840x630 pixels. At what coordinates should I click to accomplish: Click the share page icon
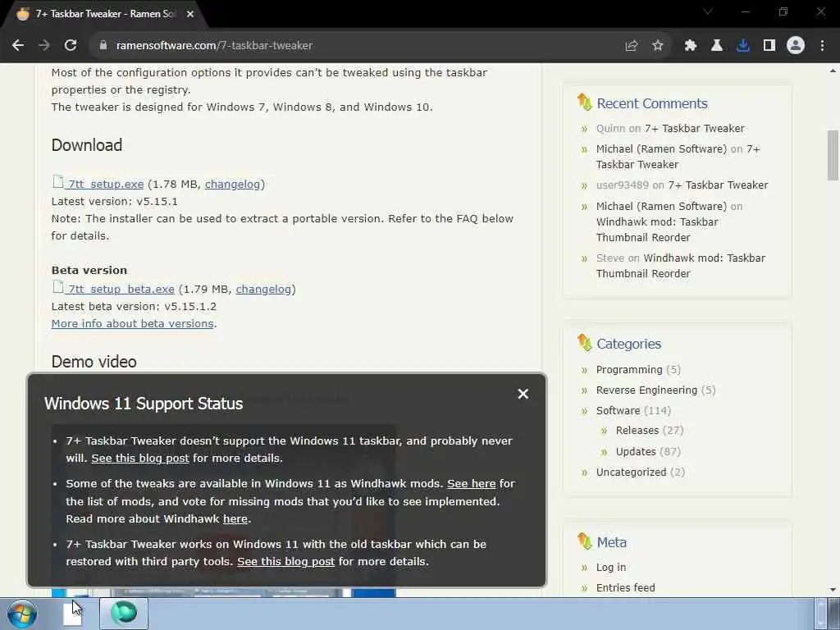(632, 46)
